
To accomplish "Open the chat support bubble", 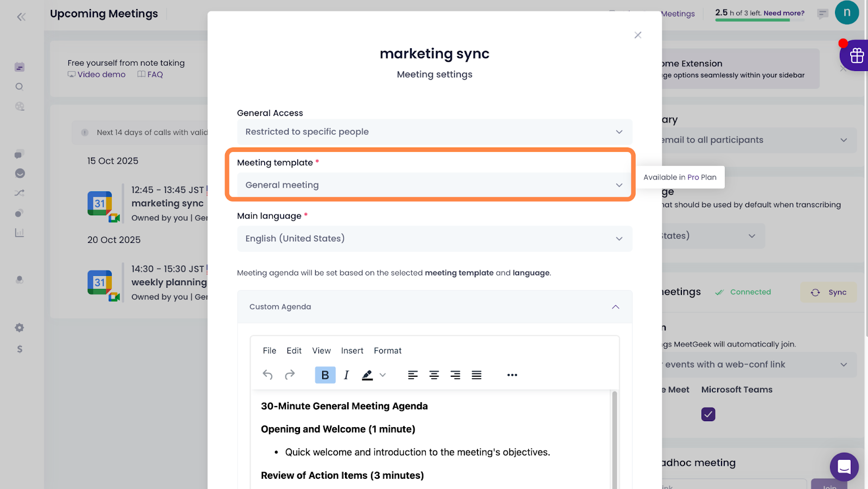I will (x=844, y=466).
